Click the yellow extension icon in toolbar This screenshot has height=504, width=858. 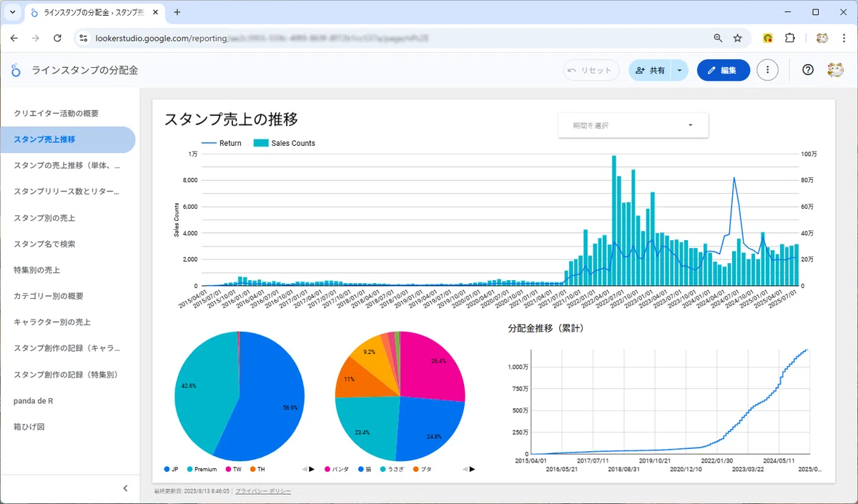coord(768,38)
